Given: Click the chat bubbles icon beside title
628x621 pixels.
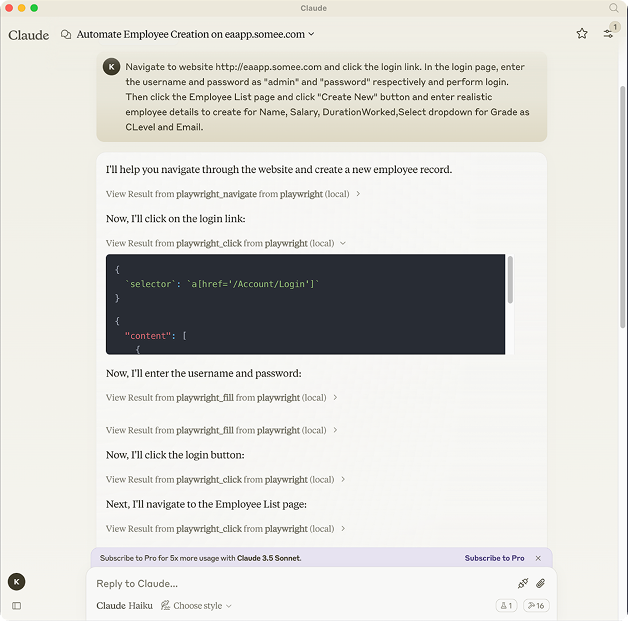Looking at the screenshot, I should click(66, 34).
